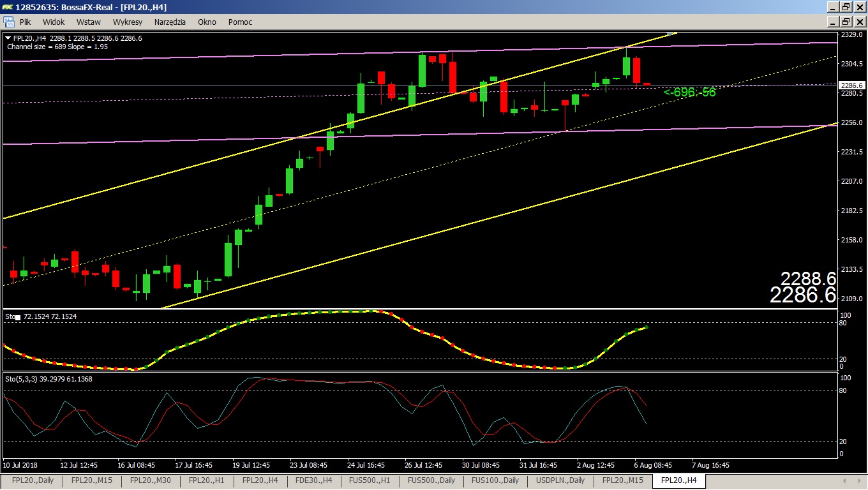This screenshot has width=868, height=490.
Task: Click the 2304.5 price axis label
Action: point(852,64)
